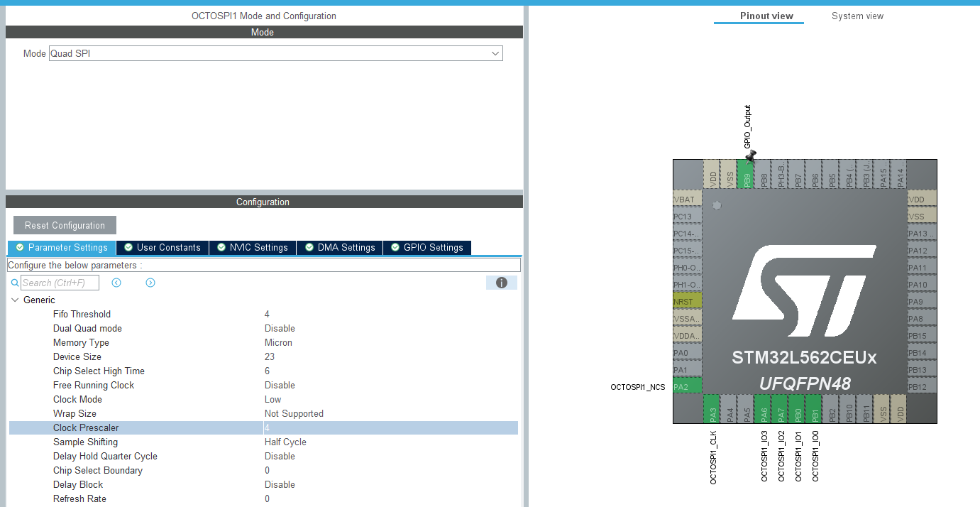Select the green PB9 GPIO_Output pin
This screenshot has height=507, width=980.
(x=747, y=174)
